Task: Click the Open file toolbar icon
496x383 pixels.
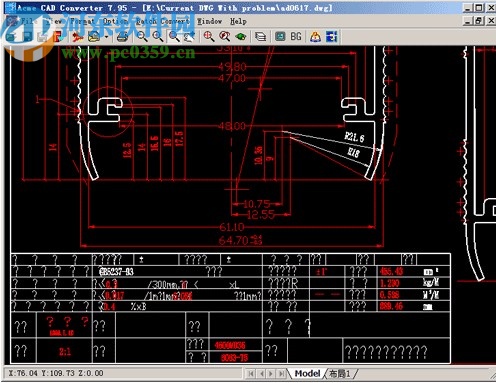Action: [12, 37]
